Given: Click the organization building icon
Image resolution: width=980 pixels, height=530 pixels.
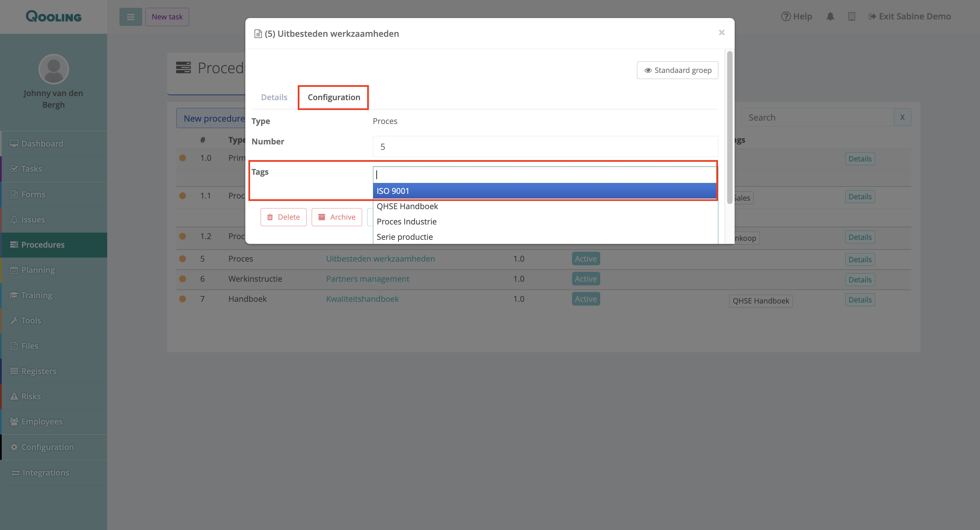Looking at the screenshot, I should [x=851, y=16].
